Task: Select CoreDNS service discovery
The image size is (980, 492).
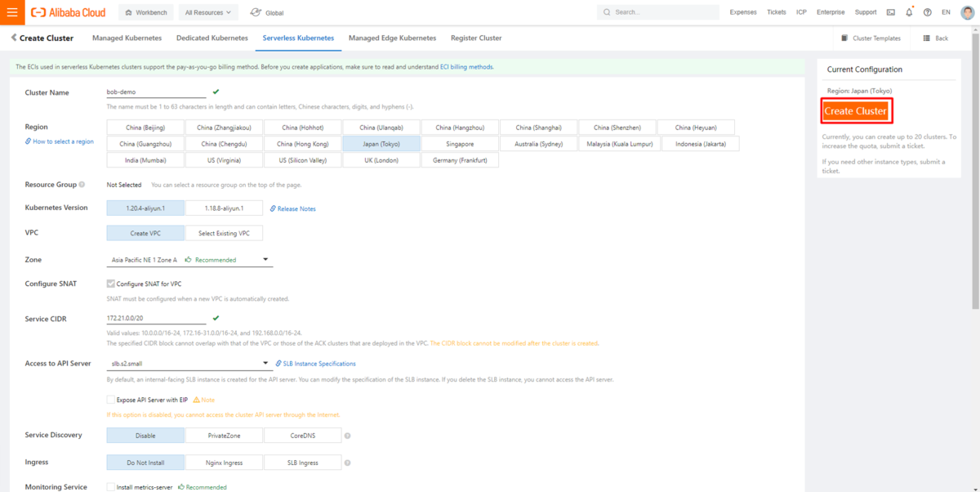Action: pyautogui.click(x=302, y=436)
